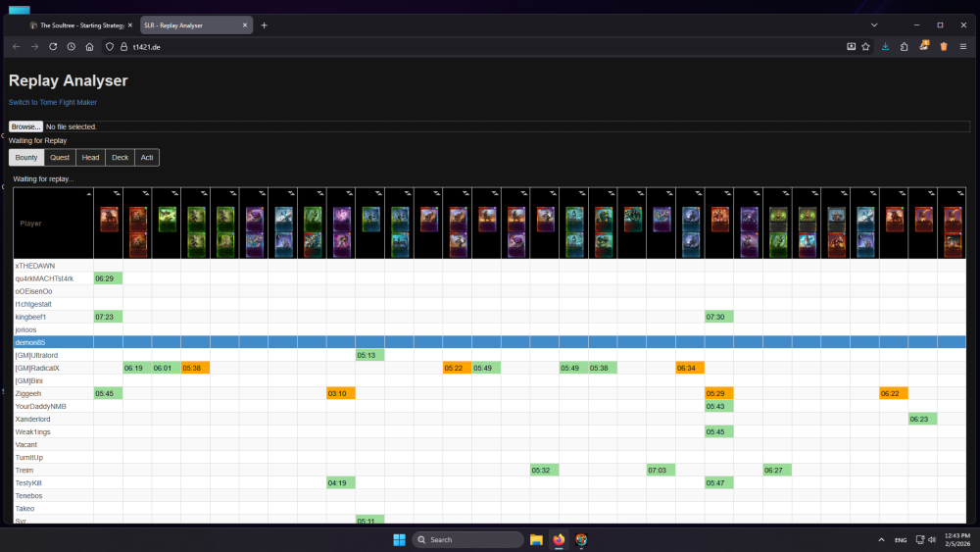Image resolution: width=980 pixels, height=552 pixels.
Task: Expand the list all tabs chevron
Action: 873,25
